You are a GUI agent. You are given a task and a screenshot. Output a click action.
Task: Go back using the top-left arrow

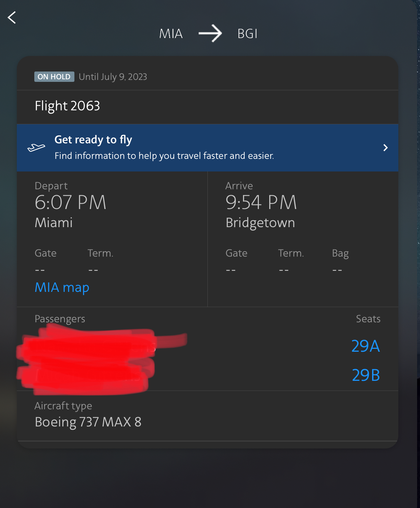pos(12,17)
